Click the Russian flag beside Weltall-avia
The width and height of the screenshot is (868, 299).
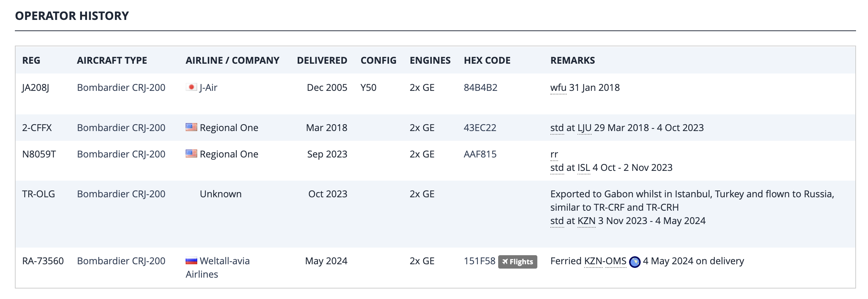pos(191,261)
